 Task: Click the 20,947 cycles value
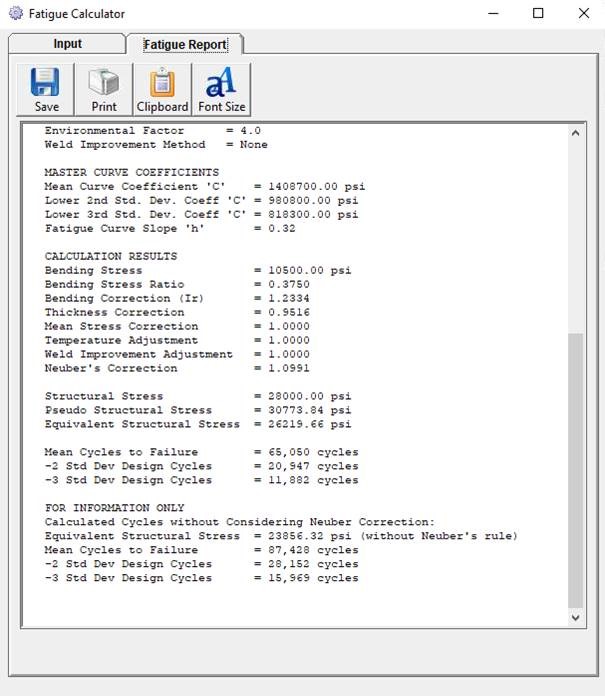pos(313,466)
